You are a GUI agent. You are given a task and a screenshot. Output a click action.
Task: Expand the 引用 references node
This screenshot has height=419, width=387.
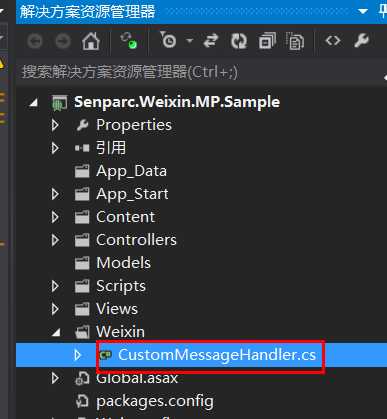(55, 148)
